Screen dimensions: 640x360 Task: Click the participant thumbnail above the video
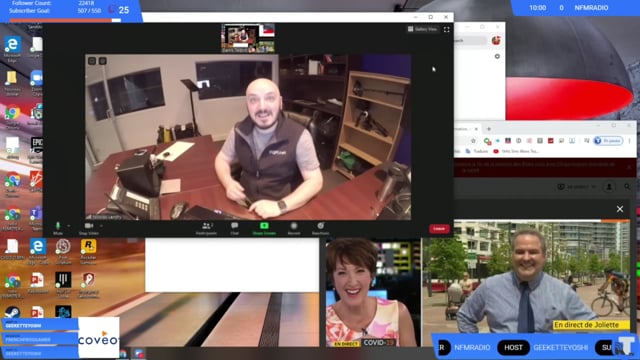pyautogui.click(x=248, y=38)
